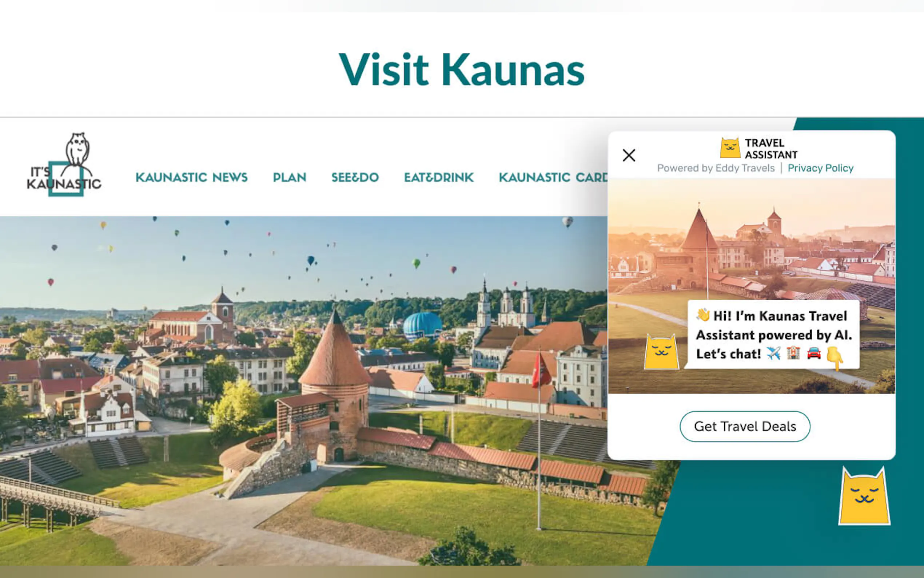
Task: Go to the See&Do section
Action: 355,177
